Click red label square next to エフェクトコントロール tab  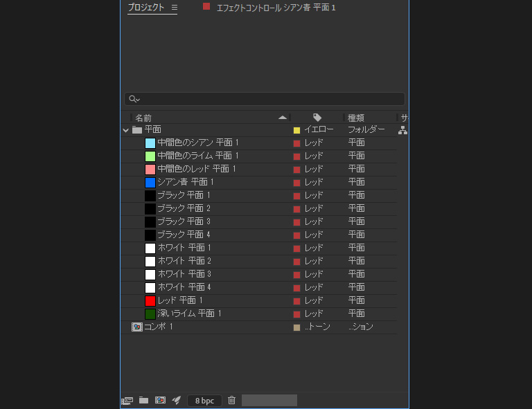pyautogui.click(x=206, y=6)
